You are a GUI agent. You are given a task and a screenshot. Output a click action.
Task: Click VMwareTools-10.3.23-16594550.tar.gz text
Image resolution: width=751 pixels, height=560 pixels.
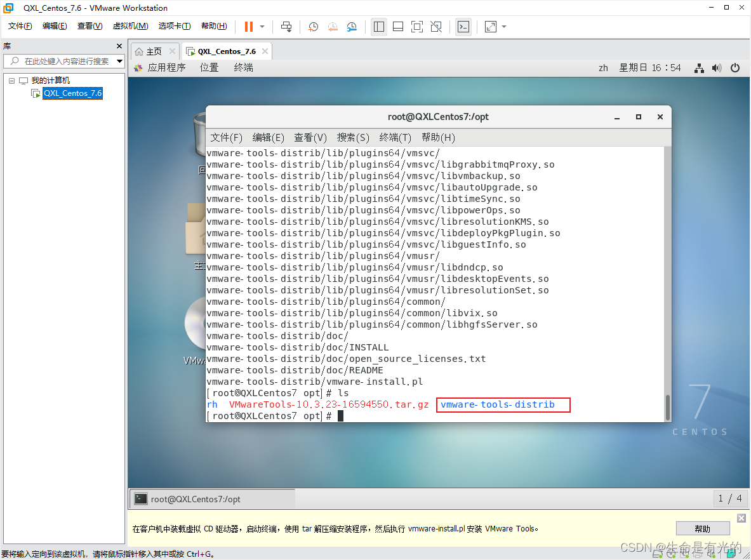[329, 404]
